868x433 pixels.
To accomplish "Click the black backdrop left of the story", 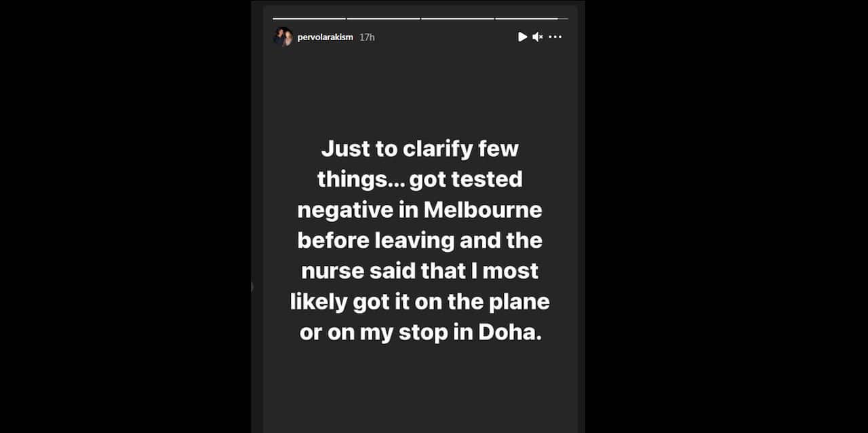I will coord(125,216).
